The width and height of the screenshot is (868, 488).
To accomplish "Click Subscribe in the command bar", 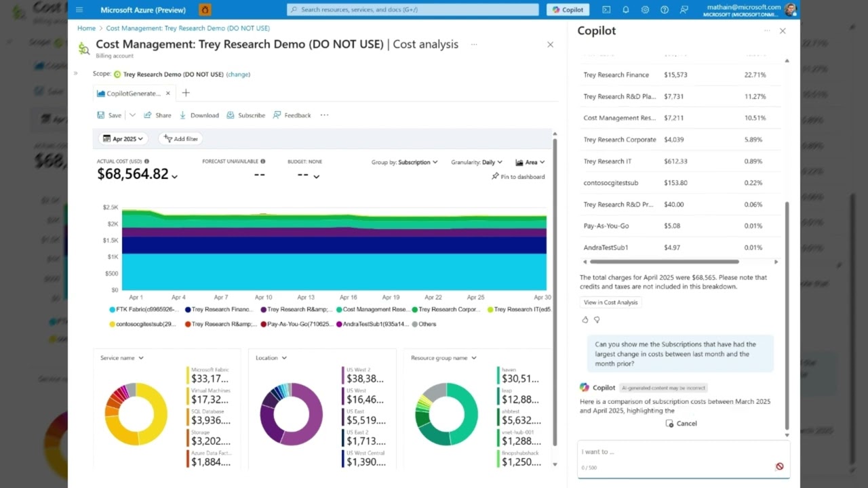I will click(246, 115).
